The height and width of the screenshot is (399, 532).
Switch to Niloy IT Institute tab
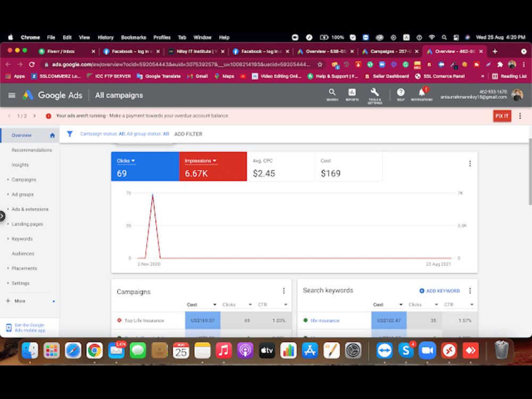196,52
